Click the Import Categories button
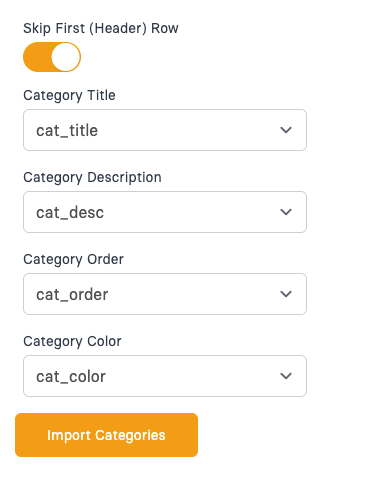The image size is (388, 484). pyautogui.click(x=106, y=435)
